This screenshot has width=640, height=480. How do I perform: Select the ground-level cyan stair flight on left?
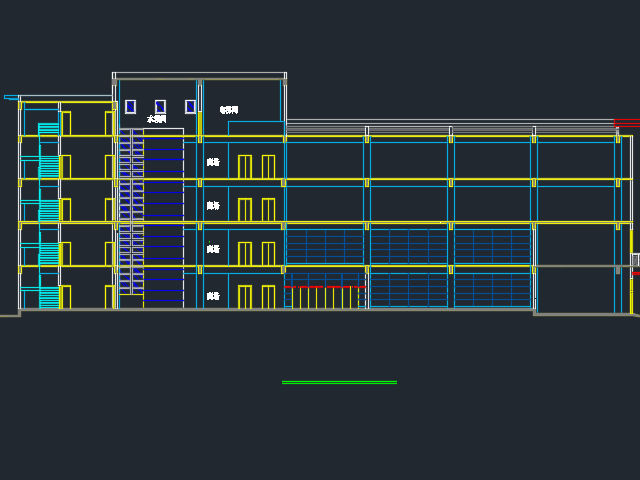click(48, 297)
